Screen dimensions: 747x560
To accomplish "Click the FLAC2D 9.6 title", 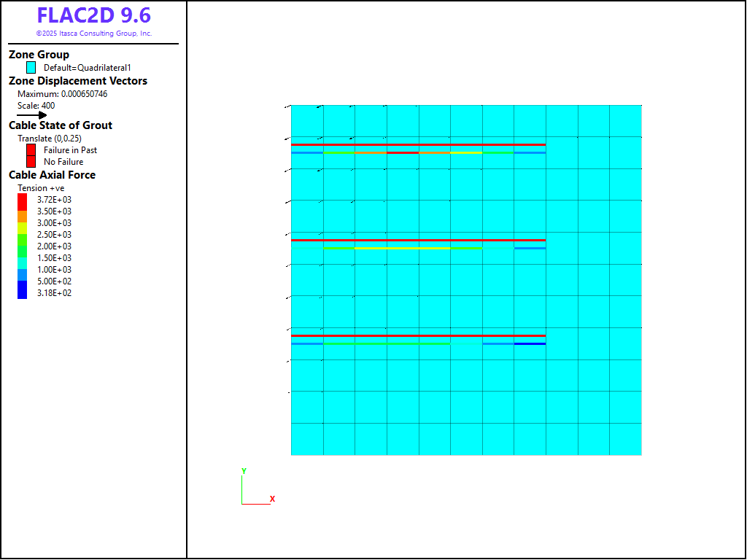I will (93, 16).
